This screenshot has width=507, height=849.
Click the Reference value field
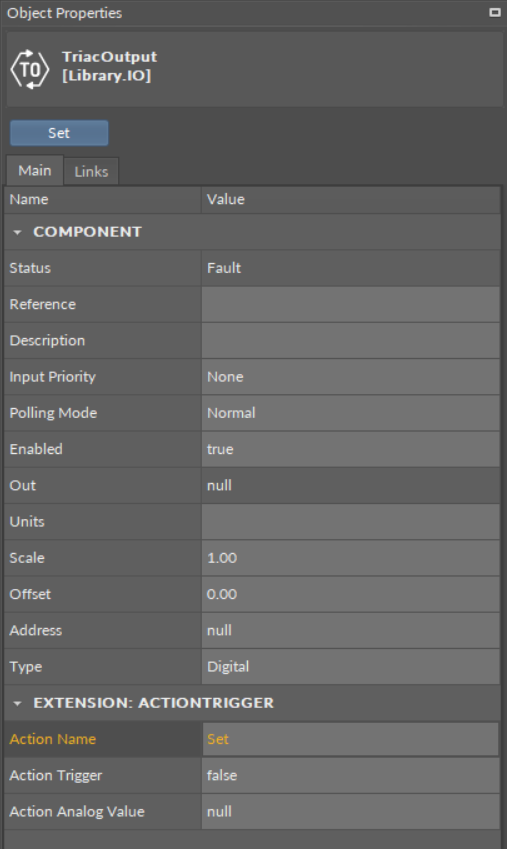click(350, 304)
